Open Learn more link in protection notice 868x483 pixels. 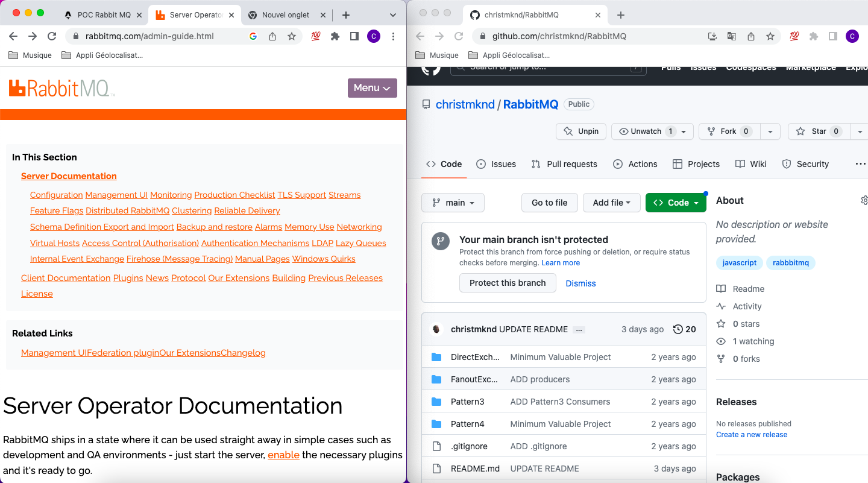click(561, 263)
